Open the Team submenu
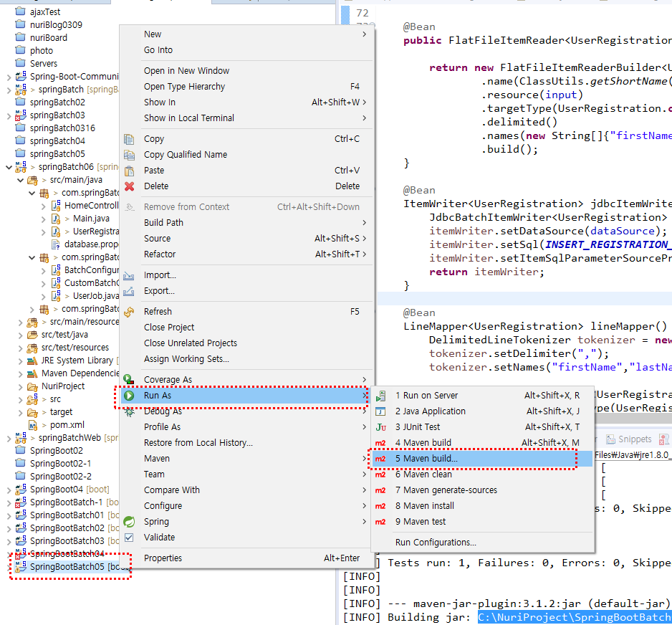The height and width of the screenshot is (625, 672). pos(246,474)
